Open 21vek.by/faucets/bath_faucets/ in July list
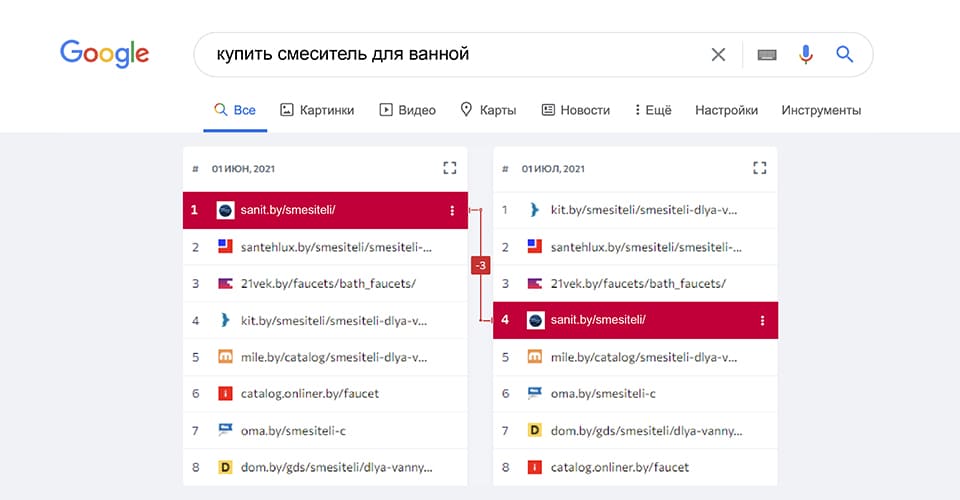 click(x=638, y=283)
